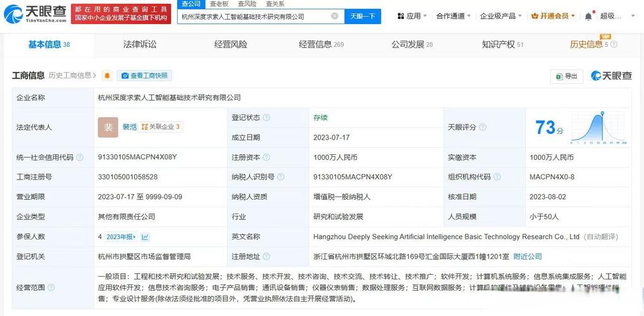644x316 pixels.
Task: Click the registration number 330105001058528
Action: [x=128, y=177]
